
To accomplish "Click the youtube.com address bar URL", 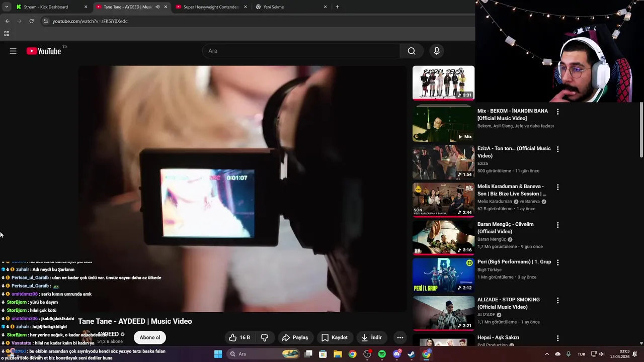I will click(x=90, y=21).
